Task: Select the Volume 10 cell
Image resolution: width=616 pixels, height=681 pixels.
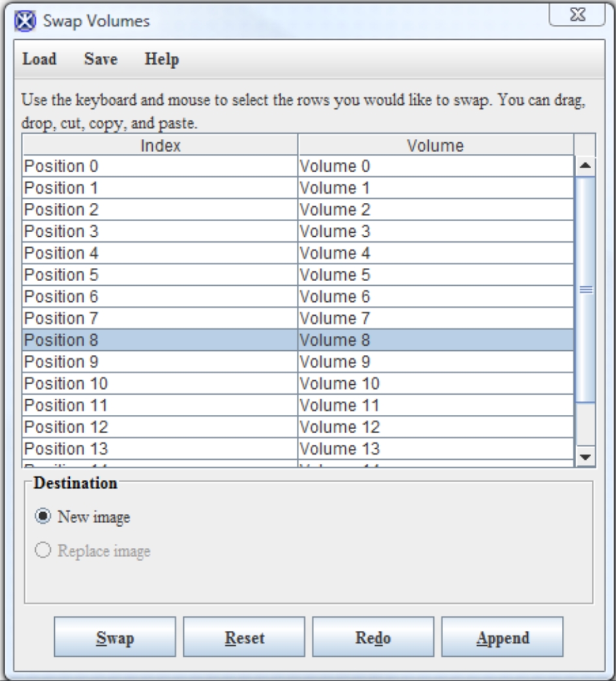Action: [435, 383]
